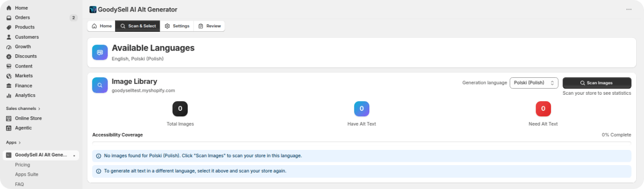Image resolution: width=644 pixels, height=189 pixels.
Task: Click the Content image icon
Action: click(x=9, y=66)
